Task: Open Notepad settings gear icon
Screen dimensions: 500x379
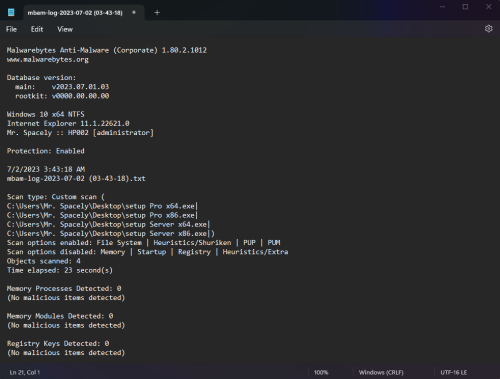Action: [488, 29]
